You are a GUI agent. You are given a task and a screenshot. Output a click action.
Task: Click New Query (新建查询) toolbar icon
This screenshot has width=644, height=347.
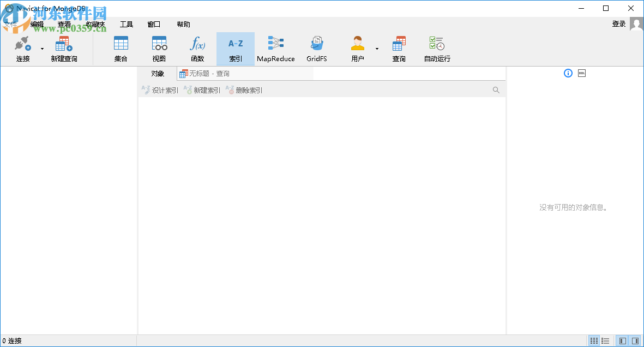[x=64, y=44]
